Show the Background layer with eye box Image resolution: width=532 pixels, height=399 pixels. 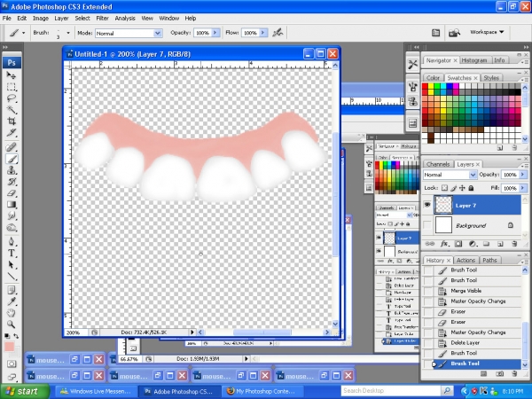[x=427, y=225]
